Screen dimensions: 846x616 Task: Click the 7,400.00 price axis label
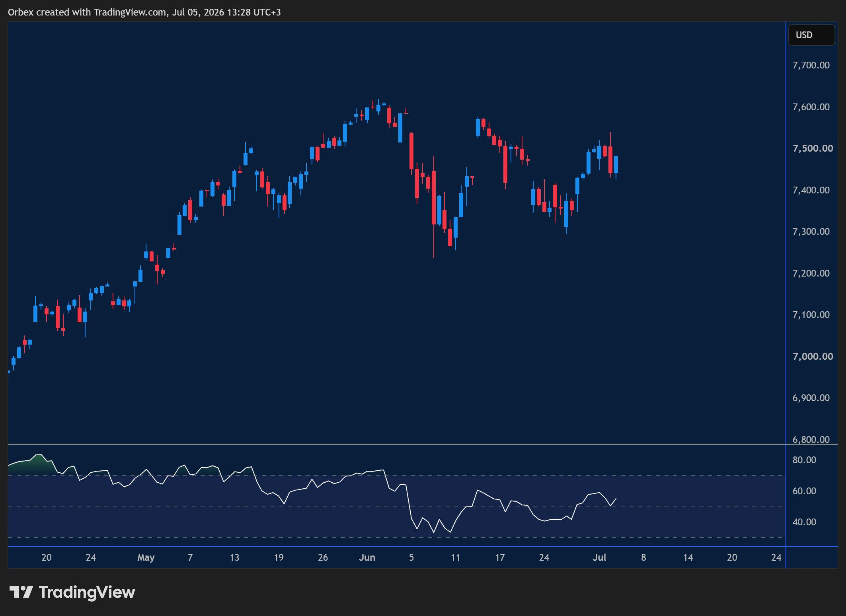tap(811, 190)
